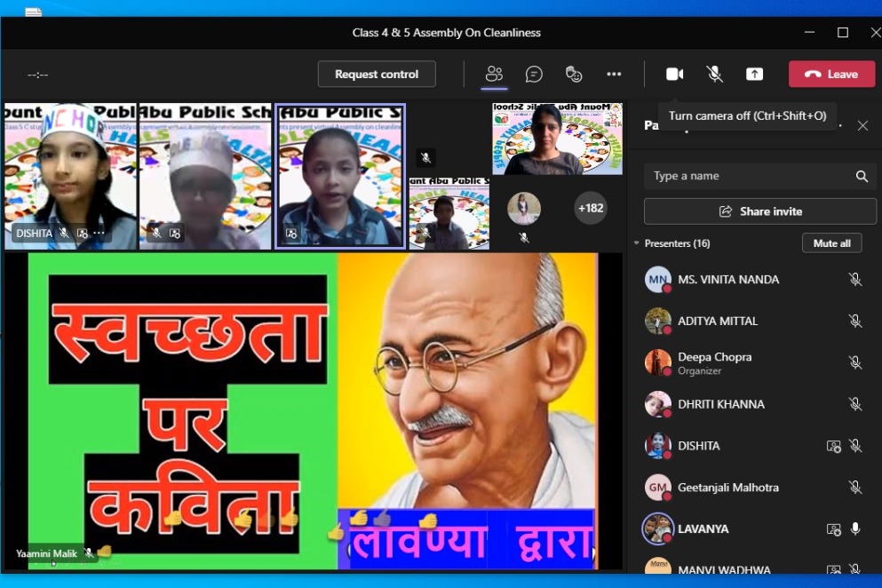This screenshot has width=882, height=588.
Task: Close the participants pane
Action: click(x=862, y=125)
